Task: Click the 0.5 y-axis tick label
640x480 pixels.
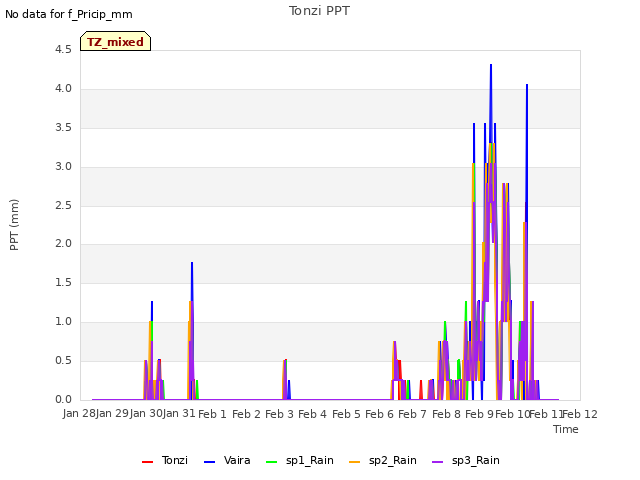Action: (63, 360)
